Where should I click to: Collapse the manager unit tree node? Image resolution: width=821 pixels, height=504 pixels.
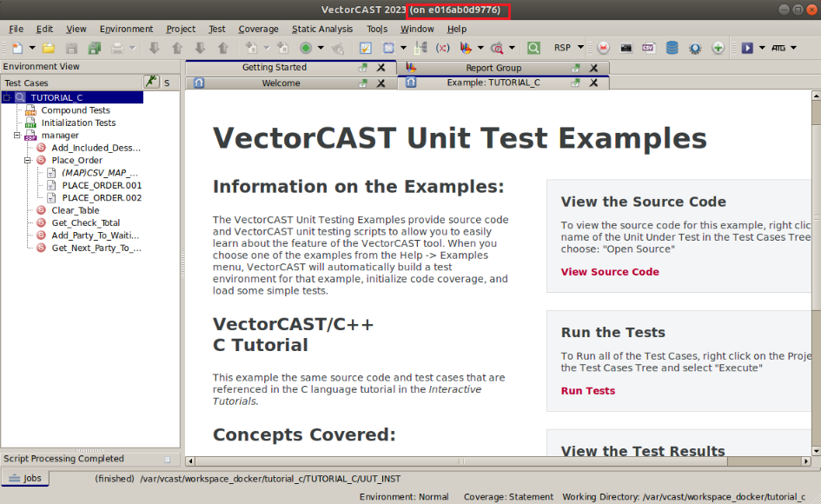tap(17, 136)
